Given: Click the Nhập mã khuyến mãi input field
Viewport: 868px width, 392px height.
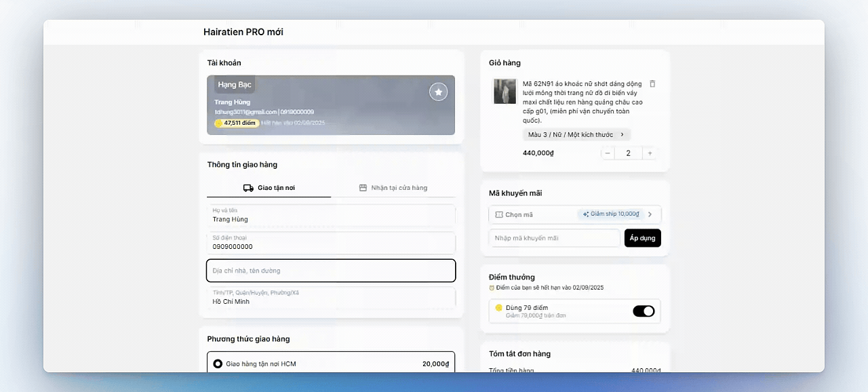Looking at the screenshot, I should [x=554, y=238].
